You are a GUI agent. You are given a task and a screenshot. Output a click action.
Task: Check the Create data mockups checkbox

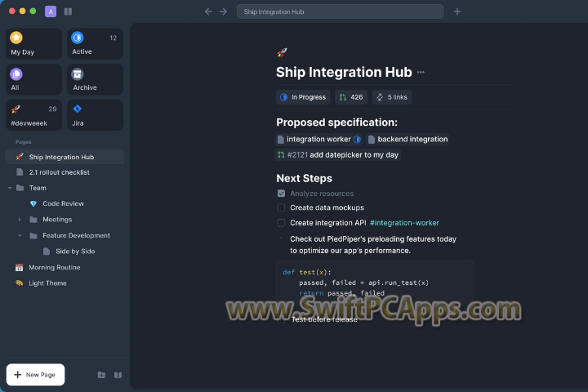tap(281, 207)
